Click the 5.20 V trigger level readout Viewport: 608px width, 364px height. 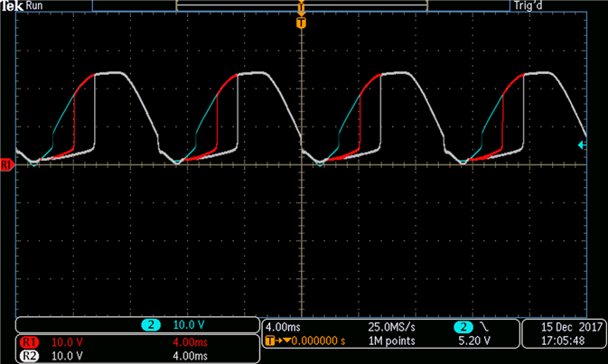pos(474,341)
